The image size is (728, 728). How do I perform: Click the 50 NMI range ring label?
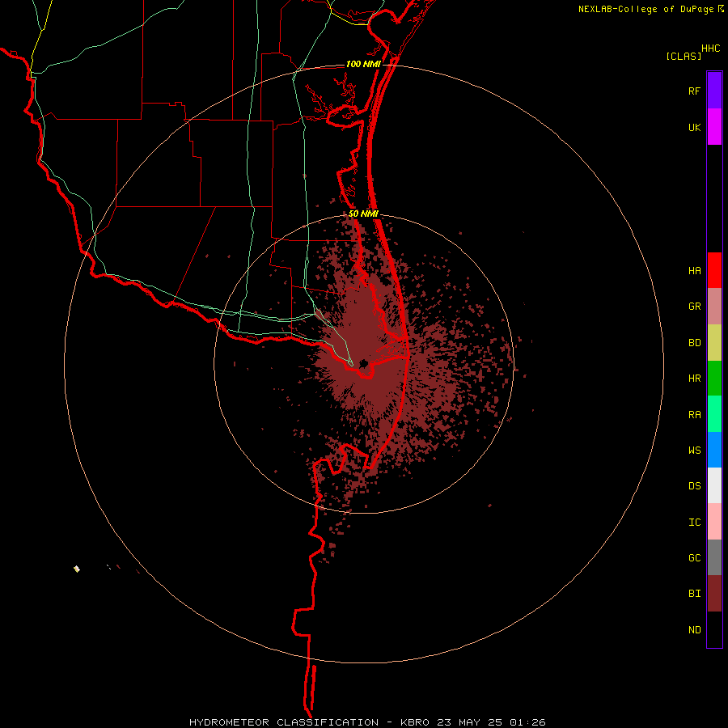[x=363, y=214]
